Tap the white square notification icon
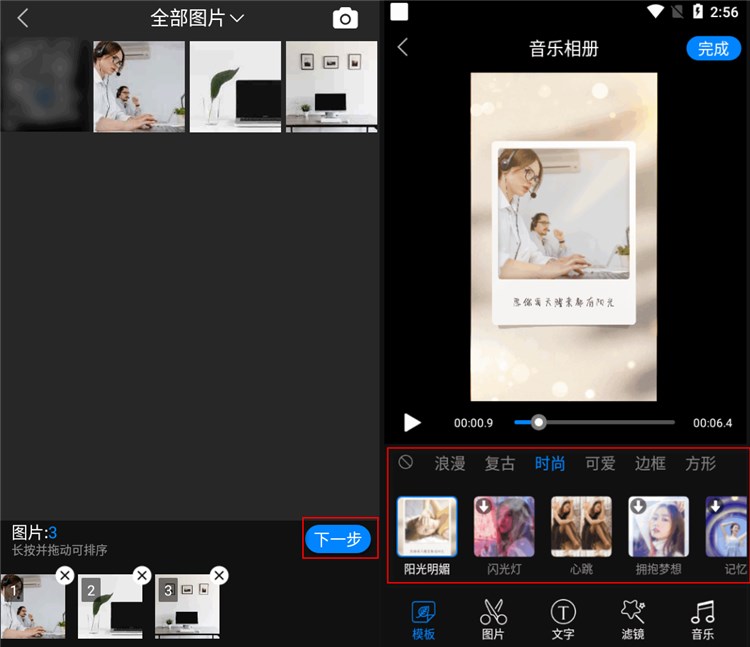750x647 pixels. 399,11
